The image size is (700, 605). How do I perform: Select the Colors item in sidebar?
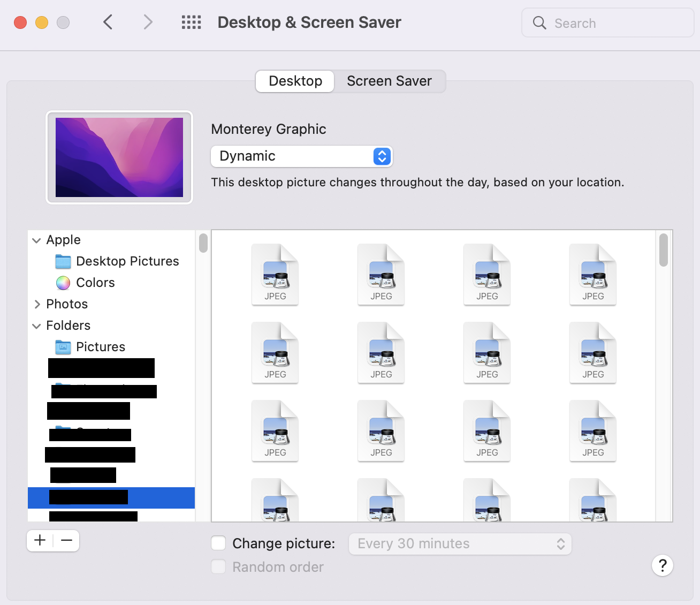pyautogui.click(x=63, y=283)
